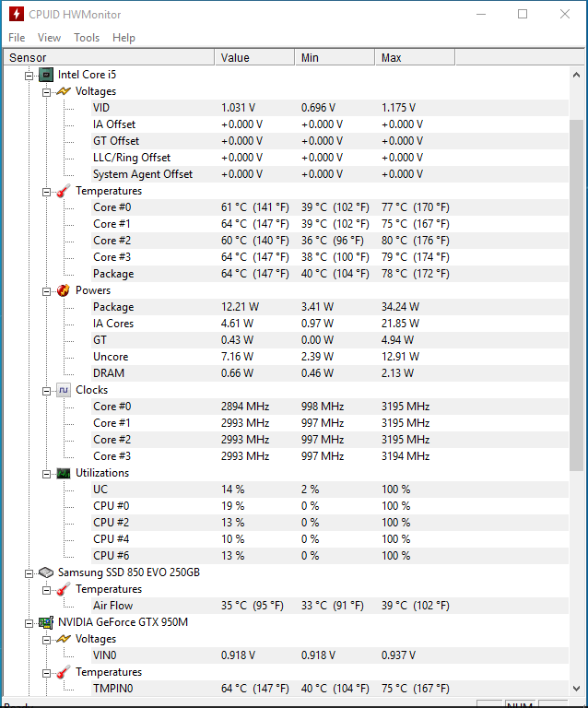The height and width of the screenshot is (708, 588).
Task: Open the Tools menu
Action: (x=87, y=38)
